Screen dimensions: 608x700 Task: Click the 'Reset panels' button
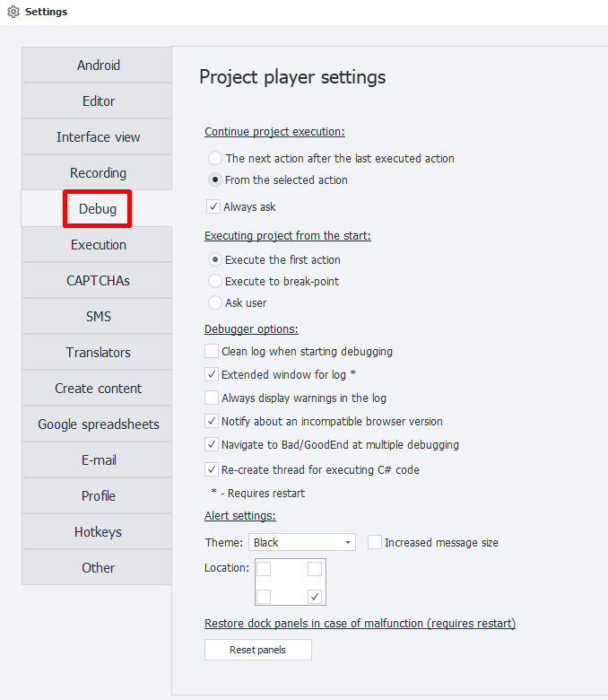[x=257, y=650]
